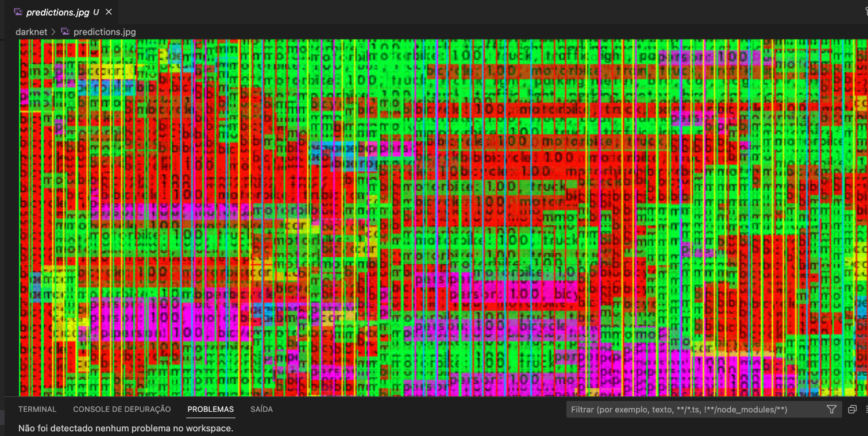The width and height of the screenshot is (868, 436).
Task: Switch to the TERMINAL panel tab
Action: [37, 410]
